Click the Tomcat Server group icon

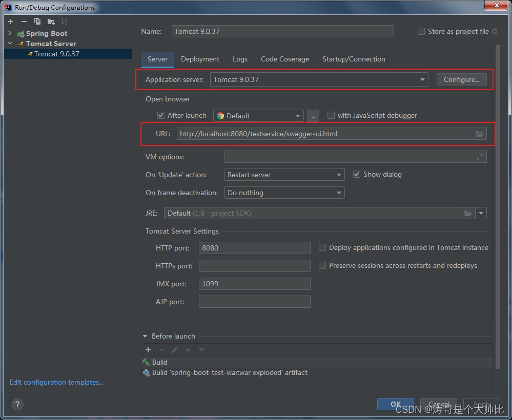point(21,44)
